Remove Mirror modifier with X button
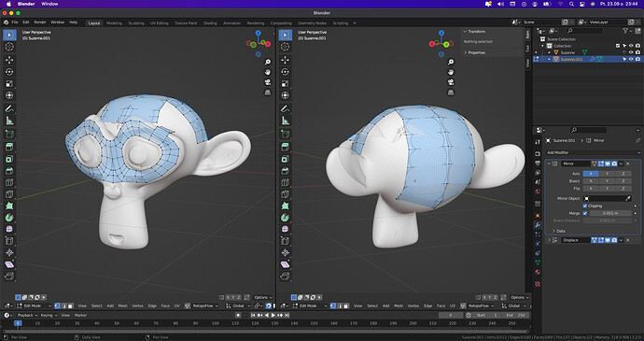644x341 pixels. click(627, 163)
